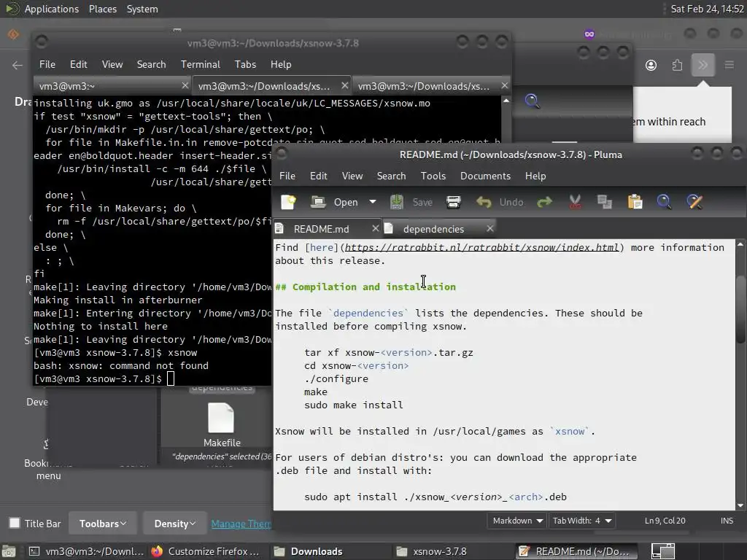747x560 pixels.
Task: Open the Firefox hamburger menu
Action: coord(729,65)
